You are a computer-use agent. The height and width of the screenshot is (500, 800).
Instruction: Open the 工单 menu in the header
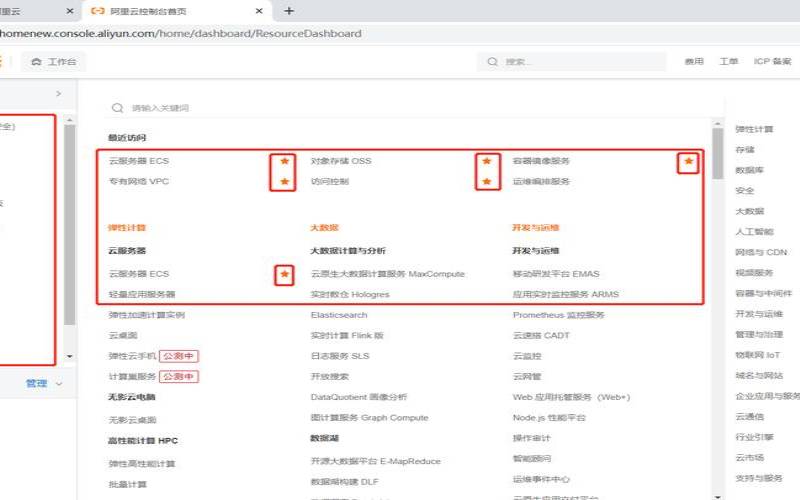point(729,61)
